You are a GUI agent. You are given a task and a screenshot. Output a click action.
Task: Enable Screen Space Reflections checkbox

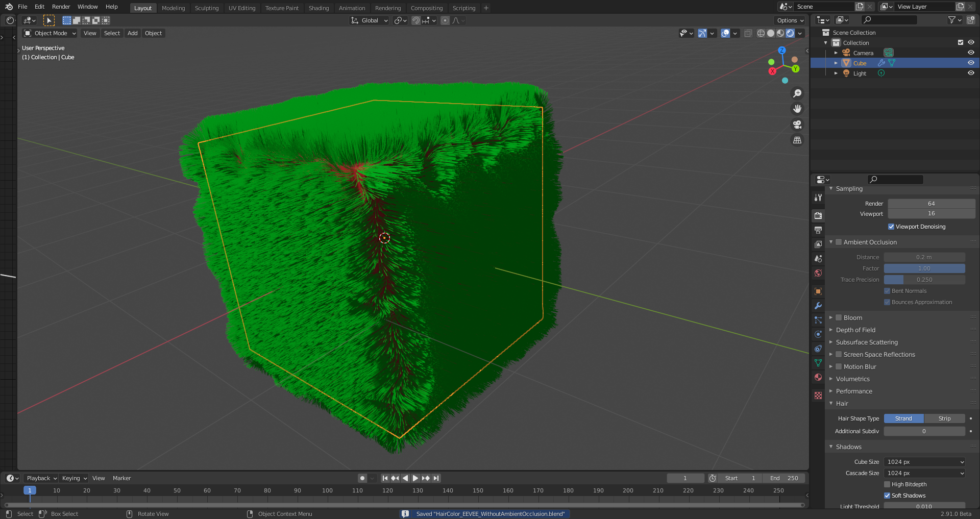tap(839, 354)
